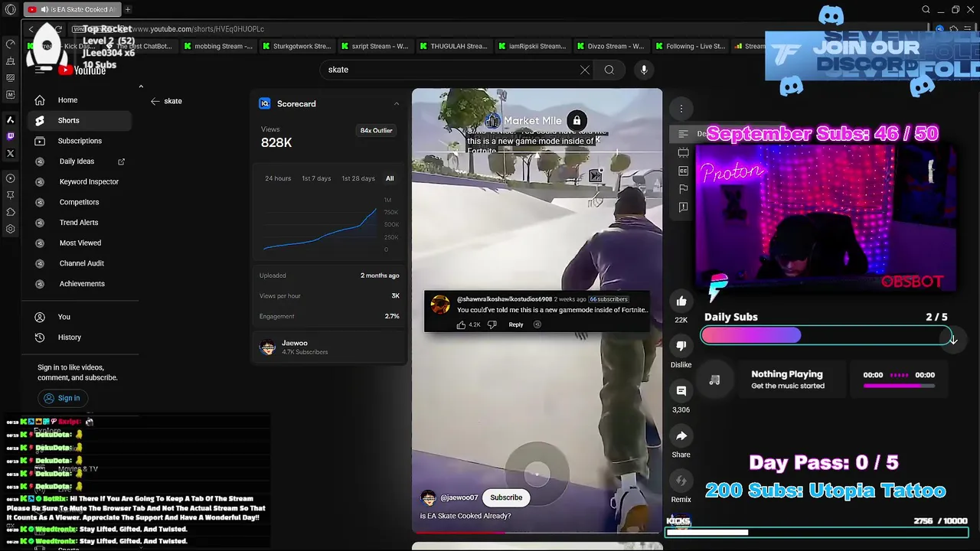The height and width of the screenshot is (551, 980).
Task: Dislike the pinned comment about Fortnite
Action: [x=492, y=324]
